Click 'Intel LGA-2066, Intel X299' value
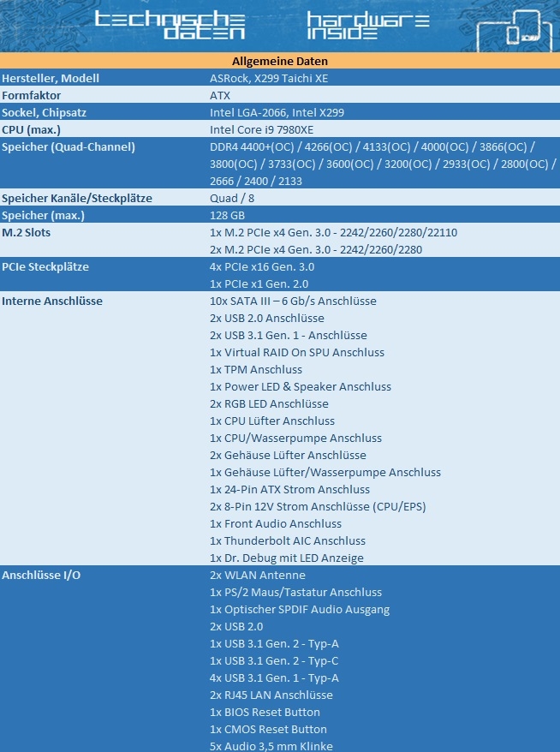 click(x=277, y=113)
